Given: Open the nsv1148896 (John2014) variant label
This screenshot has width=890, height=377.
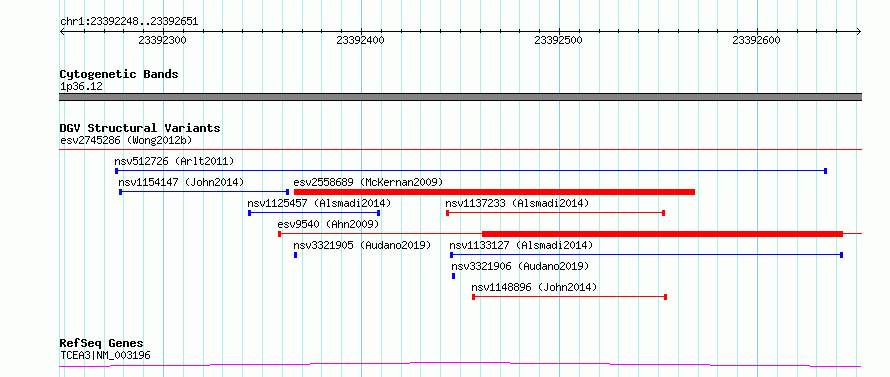Looking at the screenshot, I should (x=534, y=287).
